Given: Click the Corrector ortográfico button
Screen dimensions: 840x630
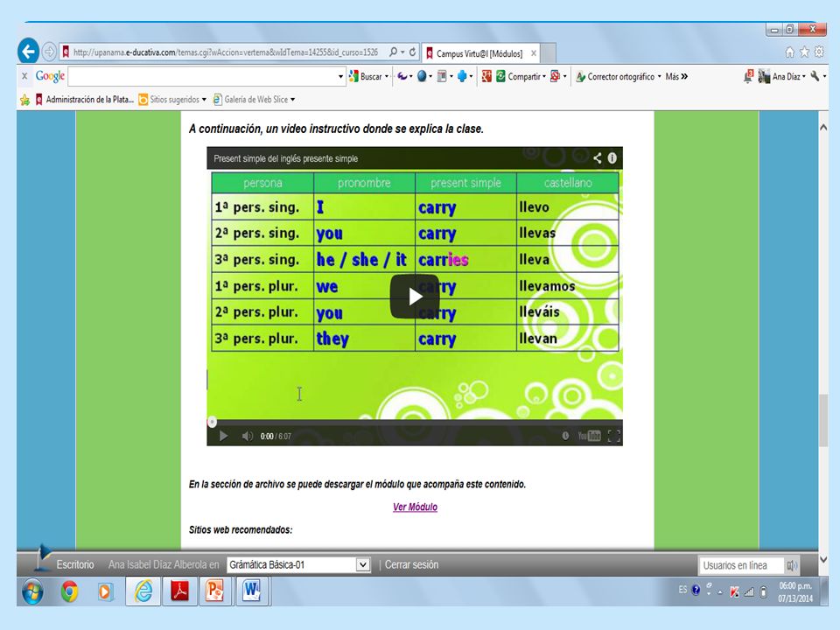Looking at the screenshot, I should point(615,77).
